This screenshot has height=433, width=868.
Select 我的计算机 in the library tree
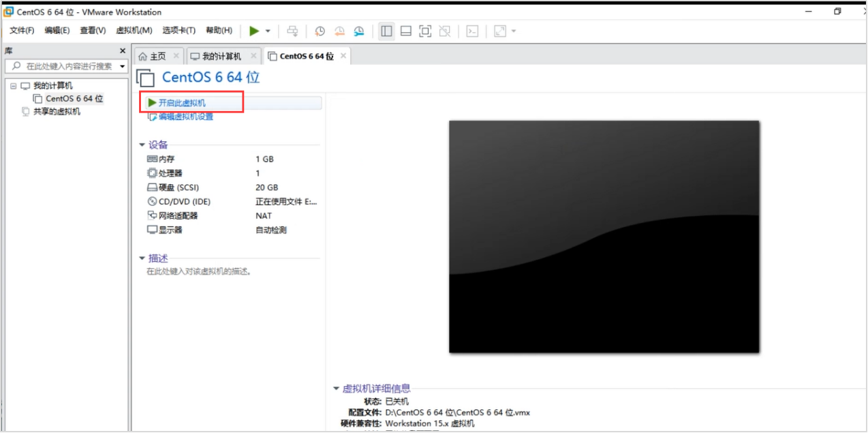point(53,86)
